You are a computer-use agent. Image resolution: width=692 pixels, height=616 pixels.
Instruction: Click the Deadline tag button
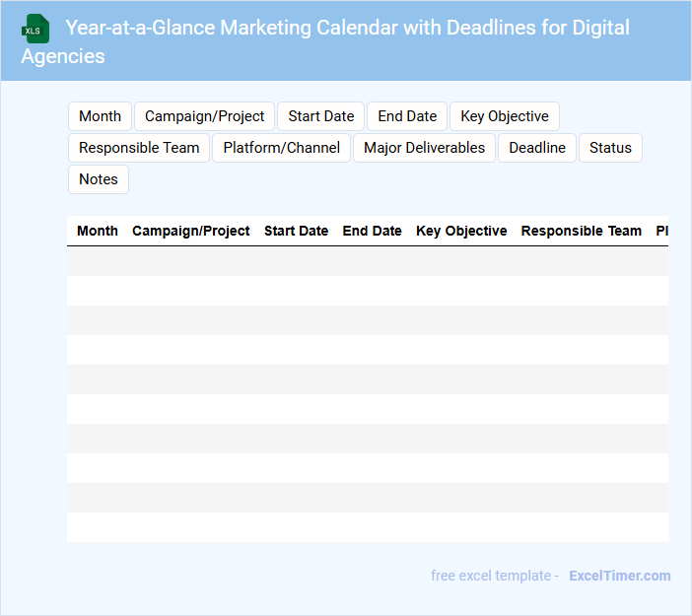pyautogui.click(x=537, y=148)
